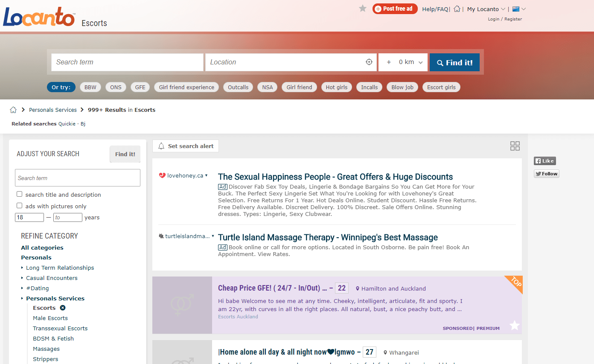Open the km radius dropdown
594x364 pixels.
tap(403, 62)
